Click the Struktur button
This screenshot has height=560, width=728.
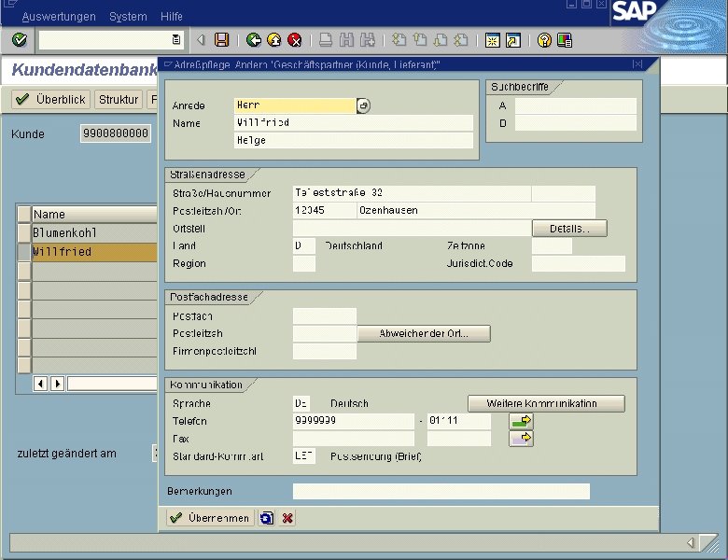tap(119, 99)
